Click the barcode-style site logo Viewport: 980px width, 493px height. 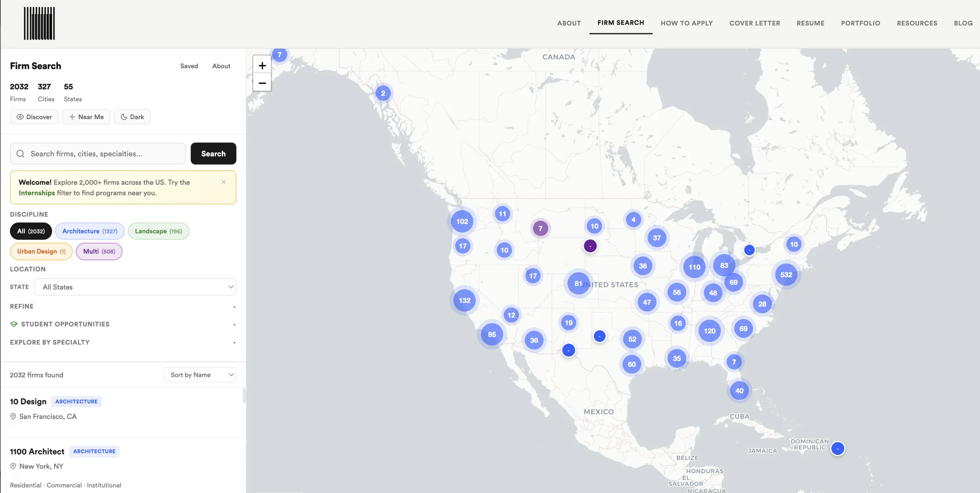click(x=39, y=24)
